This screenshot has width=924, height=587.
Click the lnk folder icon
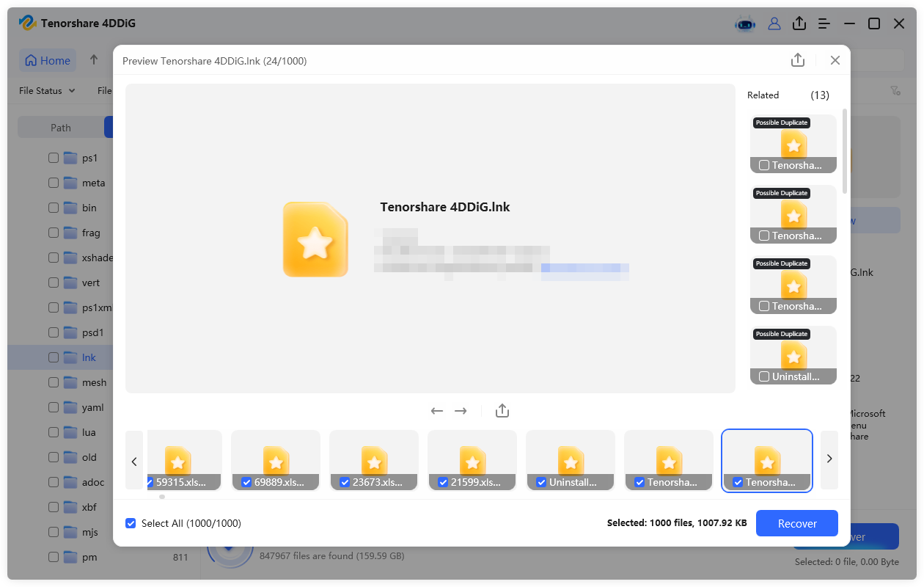pos(70,357)
